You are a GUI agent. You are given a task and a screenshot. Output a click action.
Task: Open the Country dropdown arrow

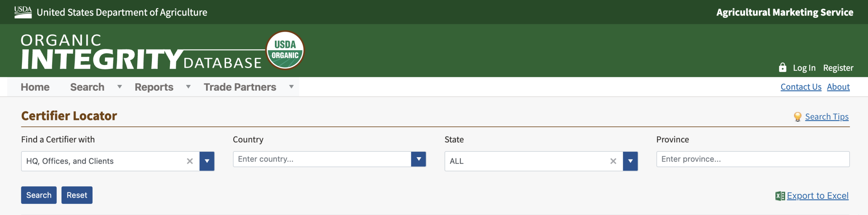click(x=418, y=159)
